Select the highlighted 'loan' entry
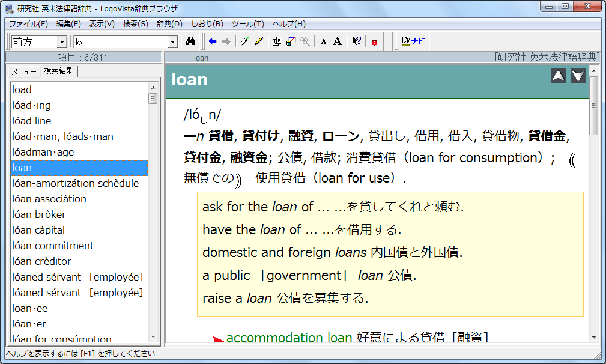The width and height of the screenshot is (606, 364). (x=79, y=168)
